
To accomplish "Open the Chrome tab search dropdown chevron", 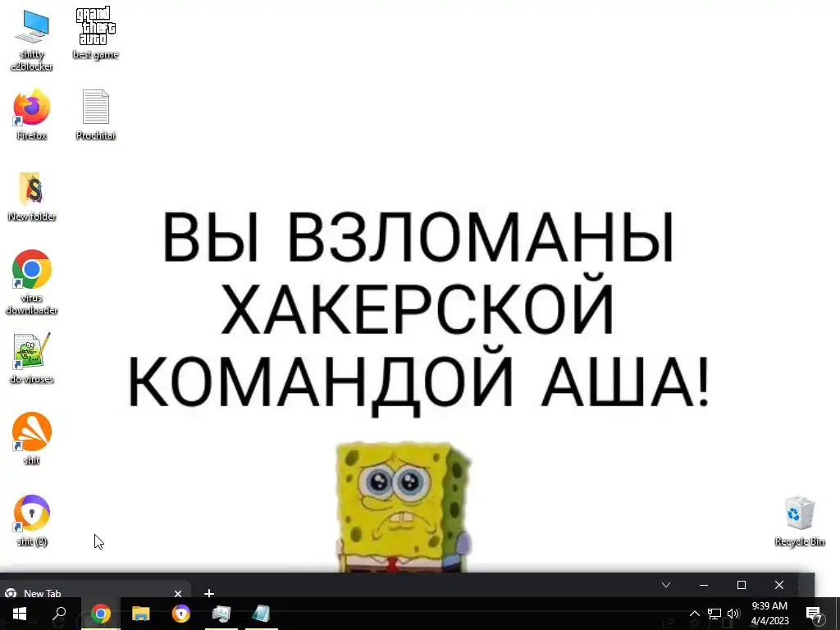I will [x=666, y=584].
